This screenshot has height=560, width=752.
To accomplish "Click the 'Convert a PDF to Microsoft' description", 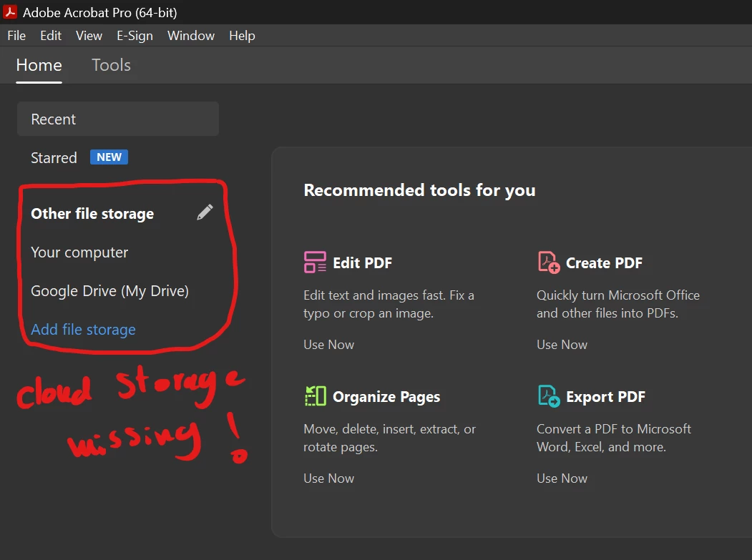I will pyautogui.click(x=614, y=438).
